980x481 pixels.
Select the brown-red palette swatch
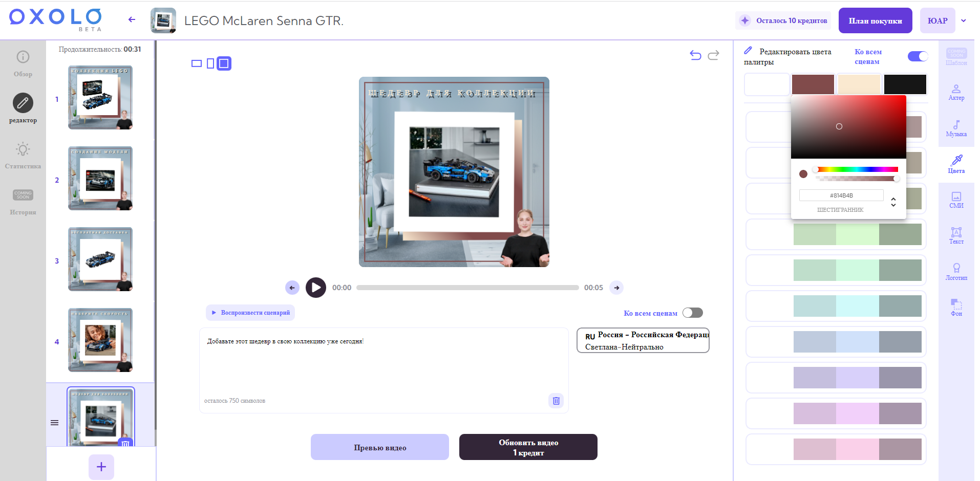pyautogui.click(x=813, y=84)
